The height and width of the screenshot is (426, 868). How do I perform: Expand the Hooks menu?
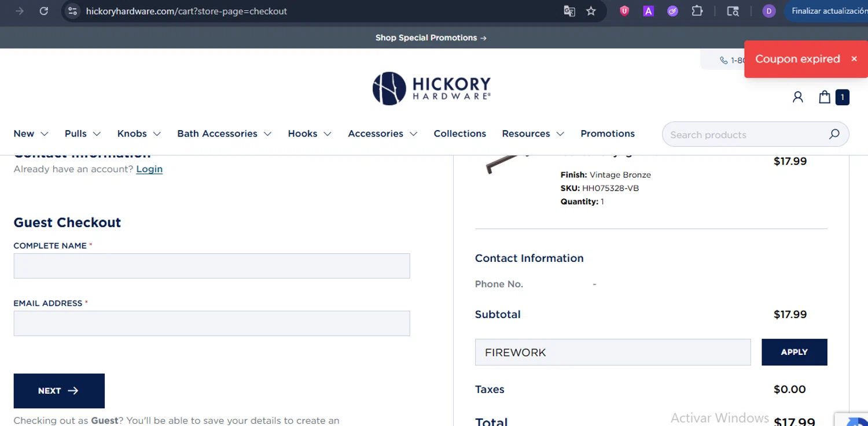(x=310, y=134)
